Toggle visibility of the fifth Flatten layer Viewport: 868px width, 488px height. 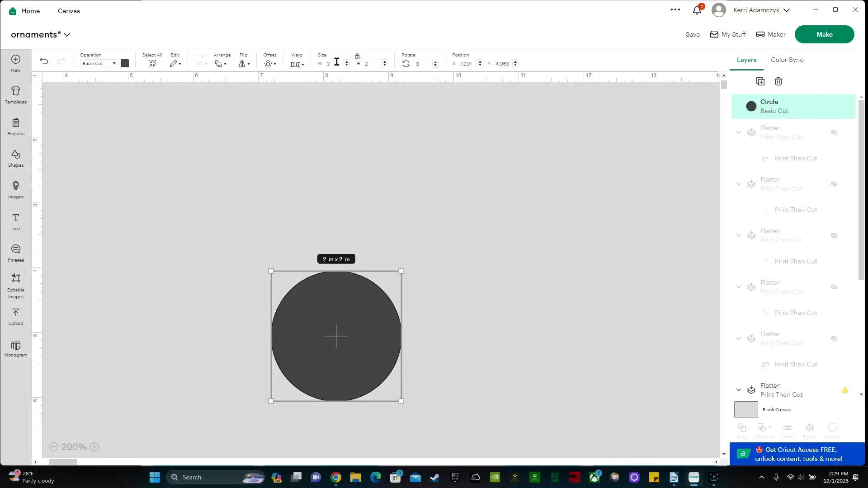[834, 338]
